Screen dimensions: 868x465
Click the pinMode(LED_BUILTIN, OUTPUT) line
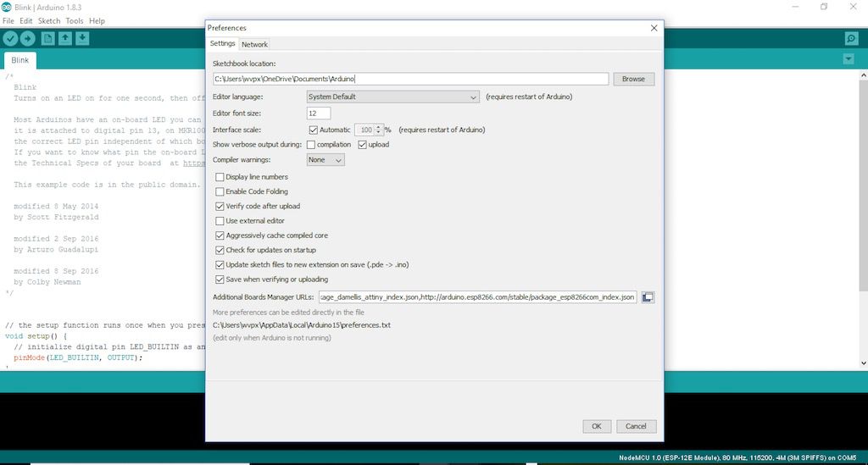[x=78, y=357]
